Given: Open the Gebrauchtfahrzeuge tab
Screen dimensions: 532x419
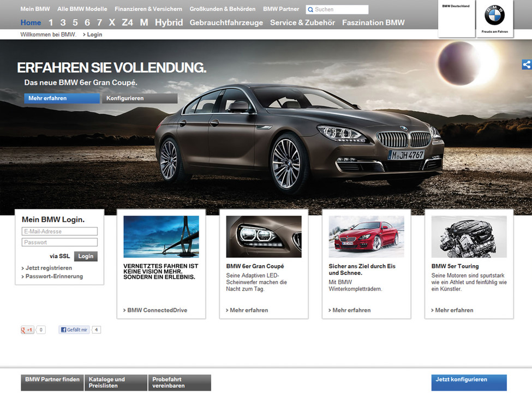Looking at the screenshot, I should click(226, 23).
